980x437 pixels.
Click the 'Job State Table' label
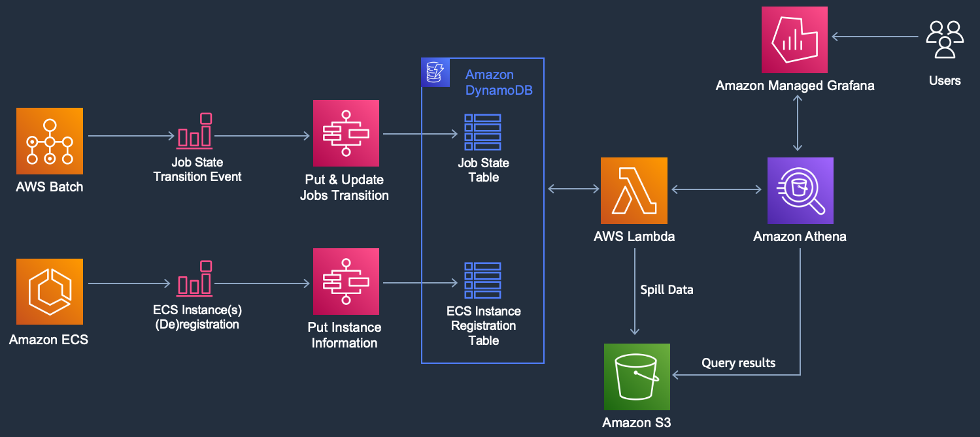[x=483, y=170]
